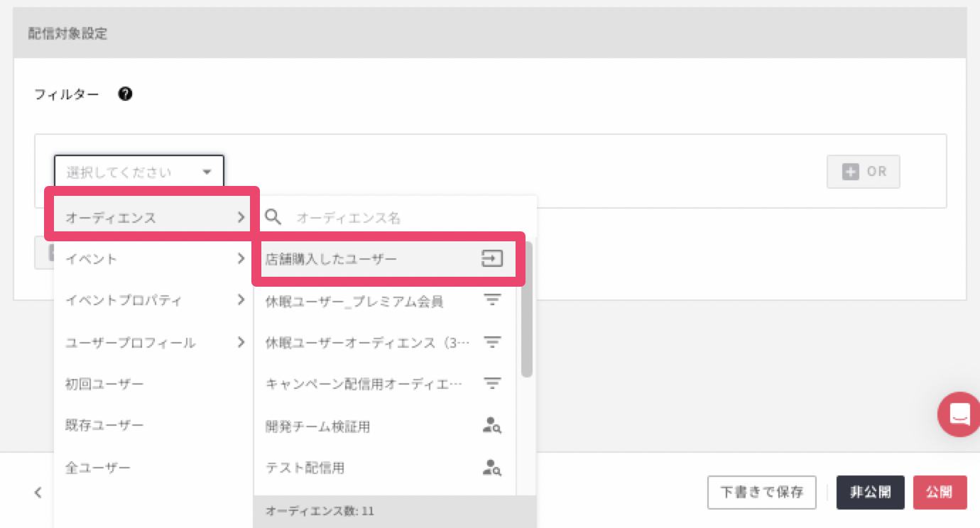Viewport: 980px width, 528px height.
Task: Click the search magnifier icon
Action: [x=273, y=217]
